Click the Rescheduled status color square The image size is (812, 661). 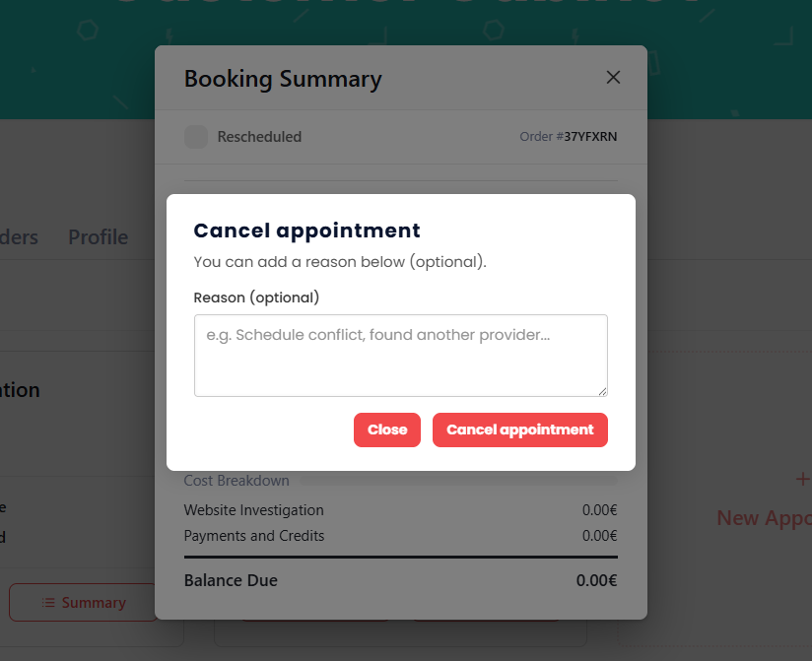click(x=196, y=137)
